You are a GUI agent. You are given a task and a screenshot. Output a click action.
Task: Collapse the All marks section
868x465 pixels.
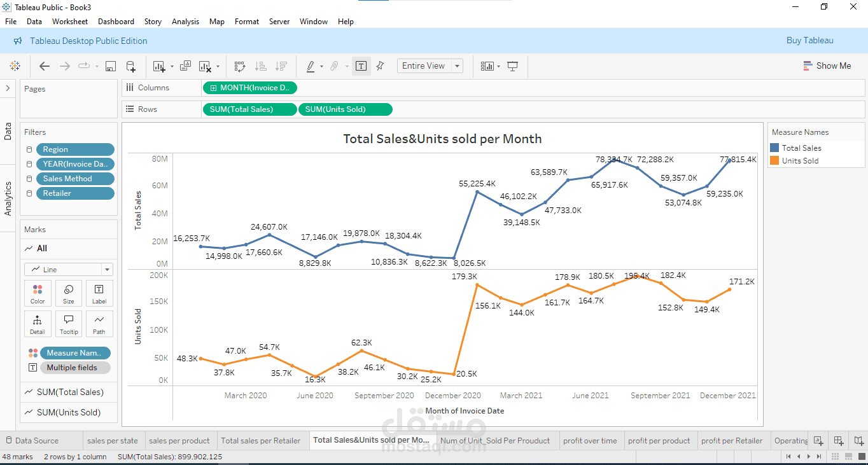point(69,249)
